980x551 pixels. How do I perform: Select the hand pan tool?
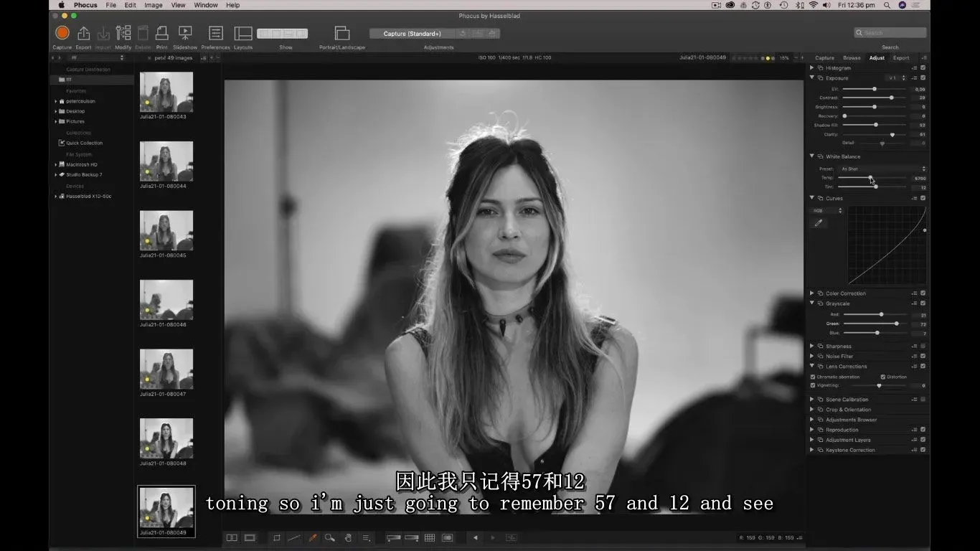(348, 537)
